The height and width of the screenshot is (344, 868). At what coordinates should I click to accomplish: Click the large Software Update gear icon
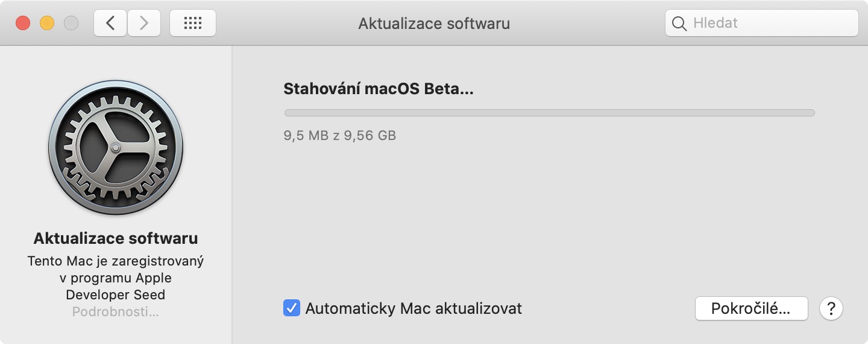pyautogui.click(x=116, y=148)
